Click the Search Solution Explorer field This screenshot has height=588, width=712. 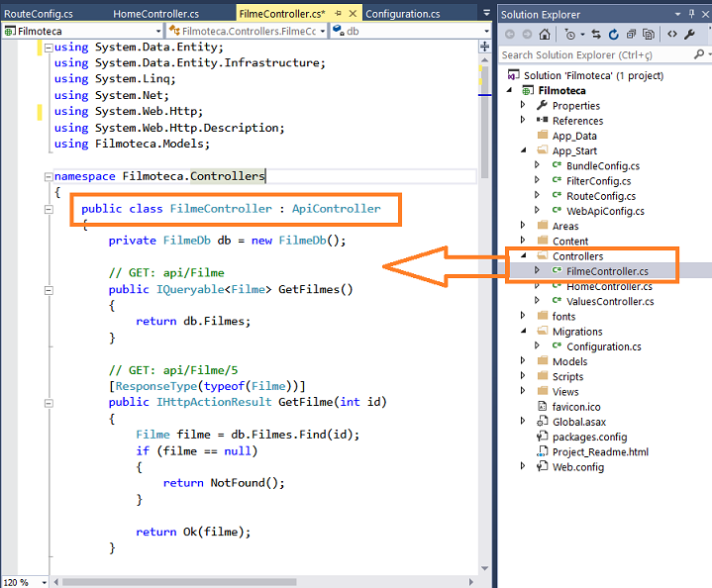coord(597,55)
